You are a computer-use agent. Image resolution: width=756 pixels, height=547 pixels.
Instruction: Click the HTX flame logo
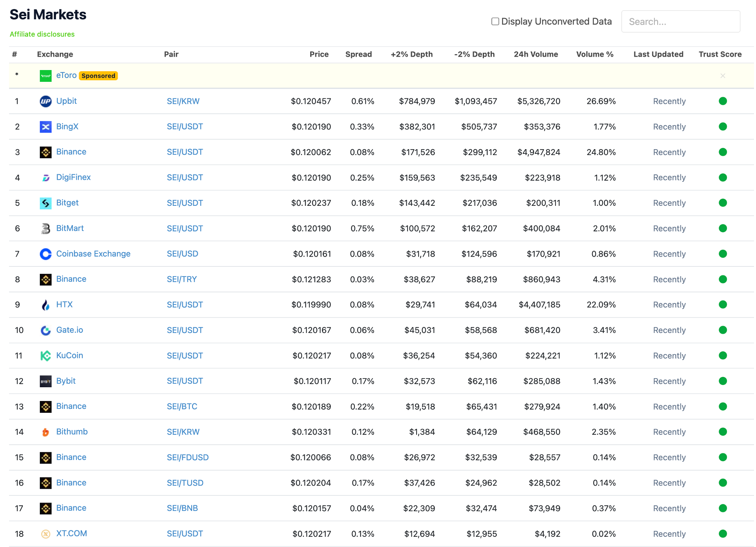click(46, 305)
